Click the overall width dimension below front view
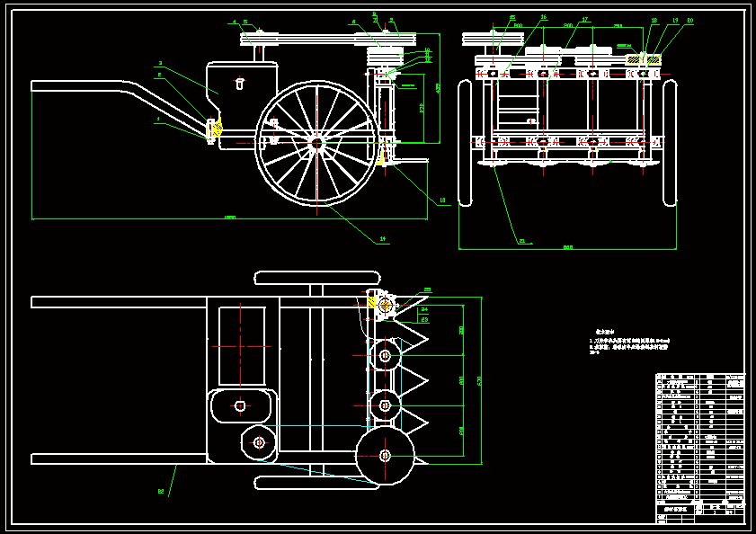Screen dimensions: 756x534 pyautogui.click(x=567, y=248)
